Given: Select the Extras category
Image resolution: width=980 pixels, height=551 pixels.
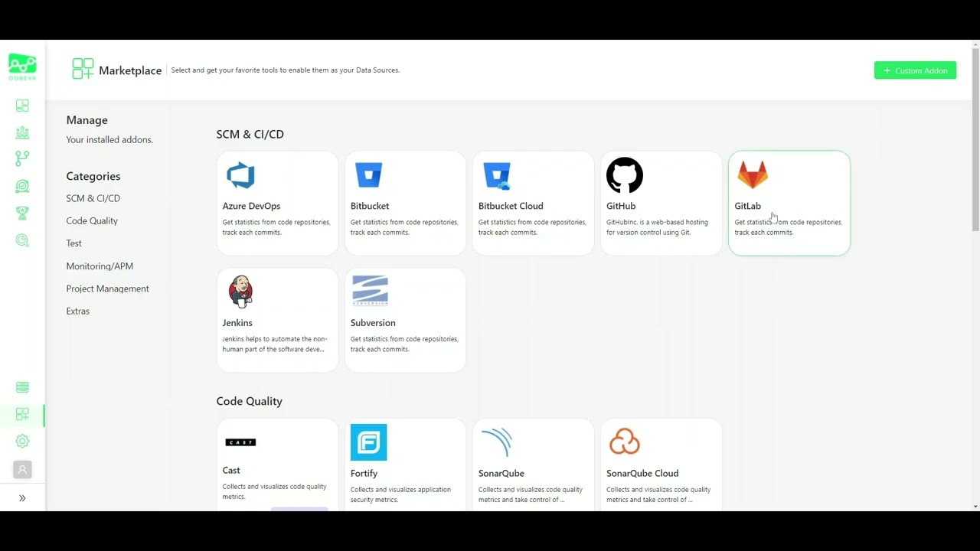Looking at the screenshot, I should click(77, 311).
